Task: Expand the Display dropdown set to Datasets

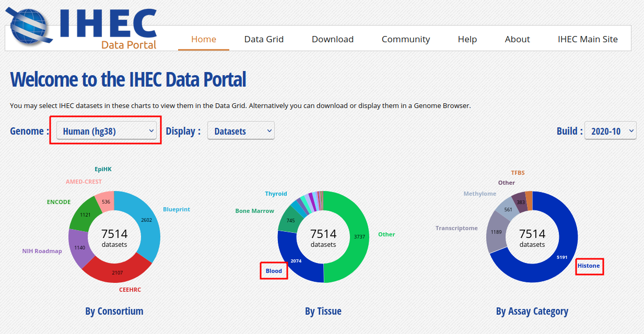Action: [241, 131]
